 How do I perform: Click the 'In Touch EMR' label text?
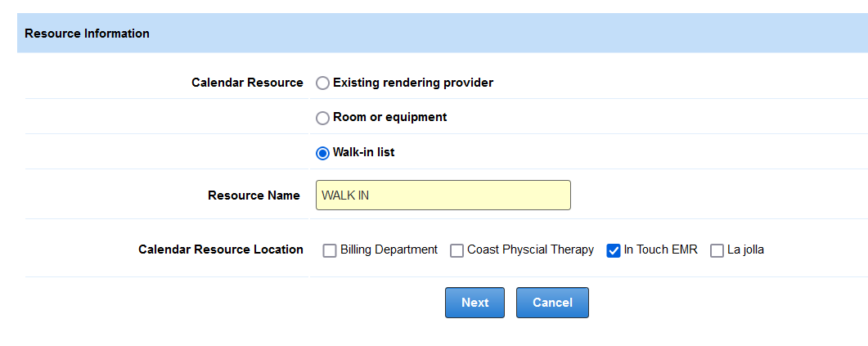click(x=660, y=249)
